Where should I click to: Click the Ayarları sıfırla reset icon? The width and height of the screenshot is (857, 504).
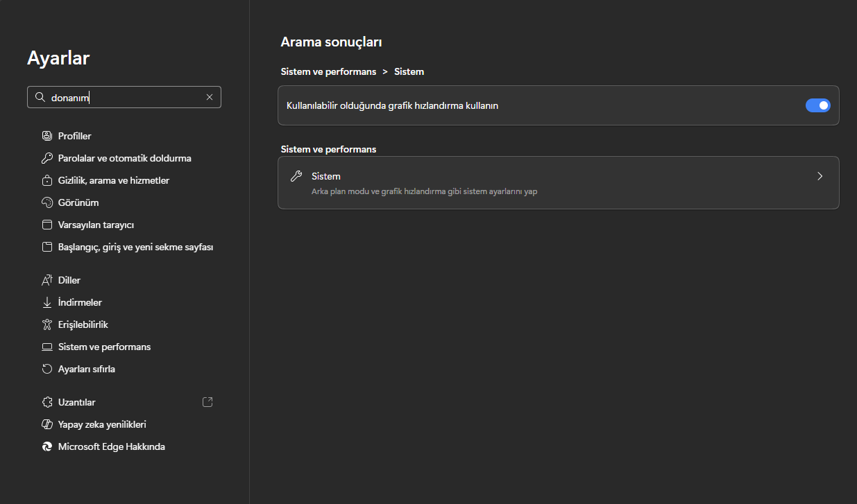pyautogui.click(x=47, y=369)
